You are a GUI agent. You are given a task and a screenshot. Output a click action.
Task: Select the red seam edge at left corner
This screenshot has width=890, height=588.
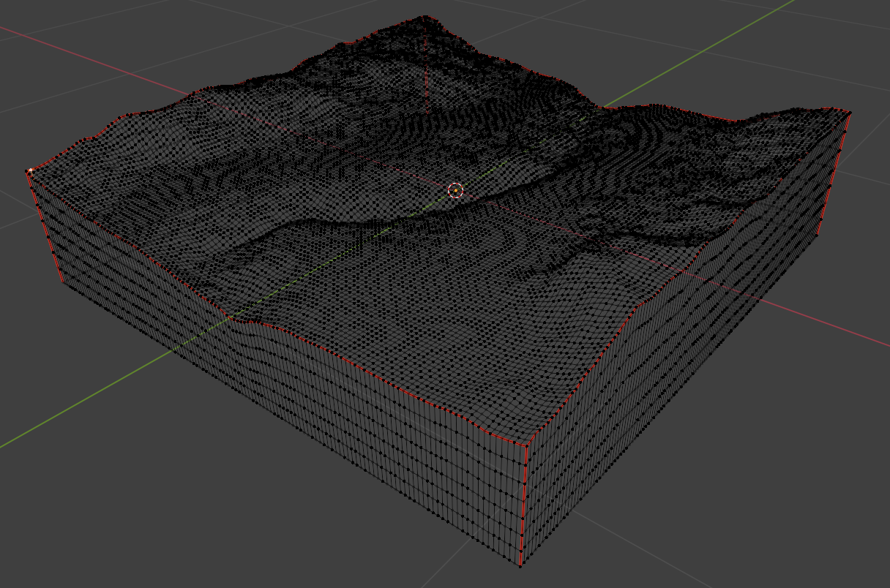click(46, 227)
